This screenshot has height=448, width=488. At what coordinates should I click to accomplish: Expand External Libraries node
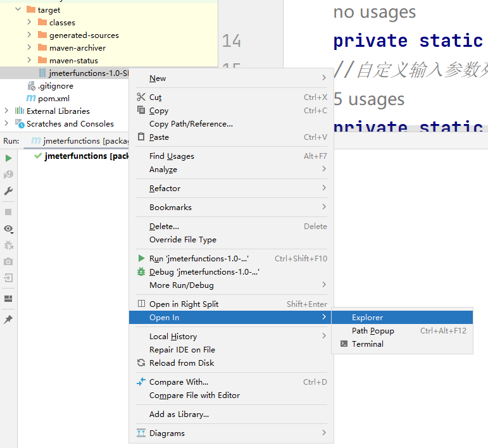click(7, 111)
